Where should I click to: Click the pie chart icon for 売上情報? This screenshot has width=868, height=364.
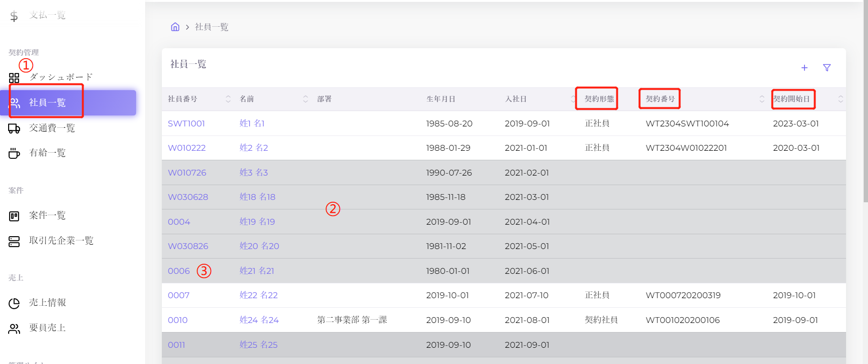tap(14, 303)
